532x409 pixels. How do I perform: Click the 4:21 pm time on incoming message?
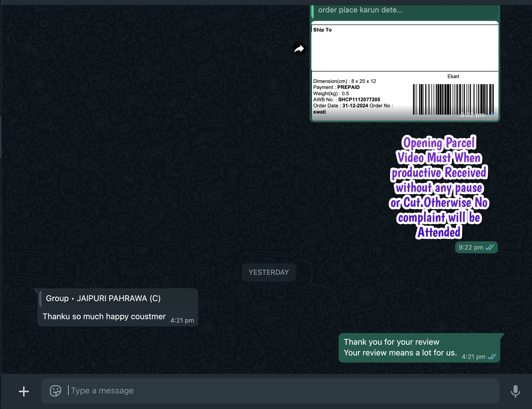182,321
